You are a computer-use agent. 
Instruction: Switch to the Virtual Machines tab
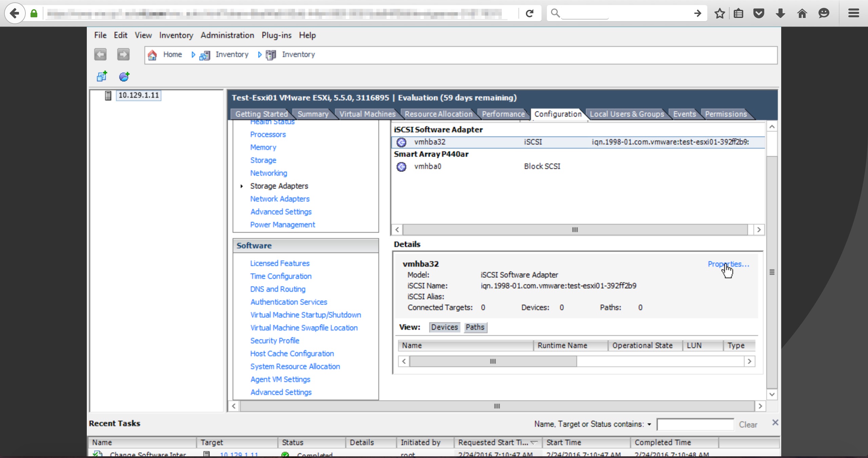pos(367,114)
